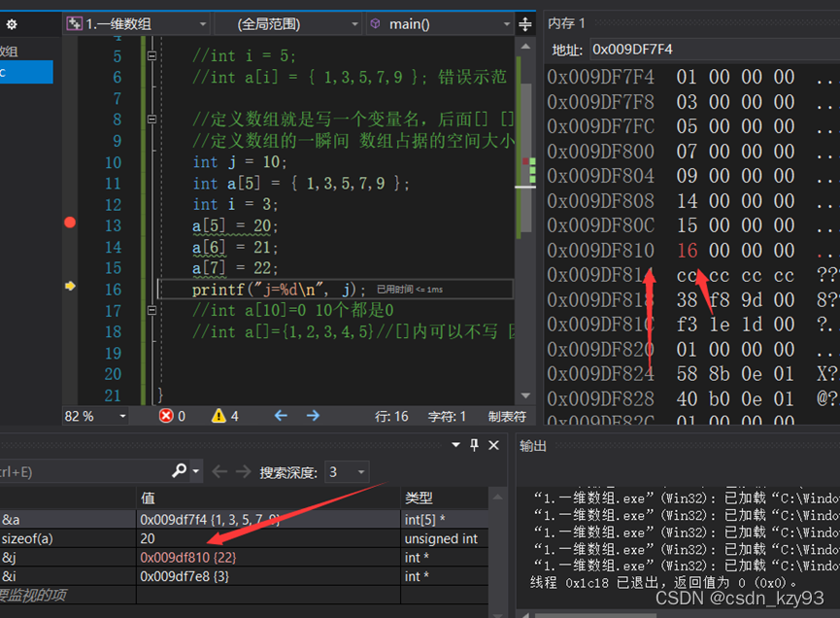The height and width of the screenshot is (618, 840).
Task: Click the red error count icon
Action: (166, 415)
